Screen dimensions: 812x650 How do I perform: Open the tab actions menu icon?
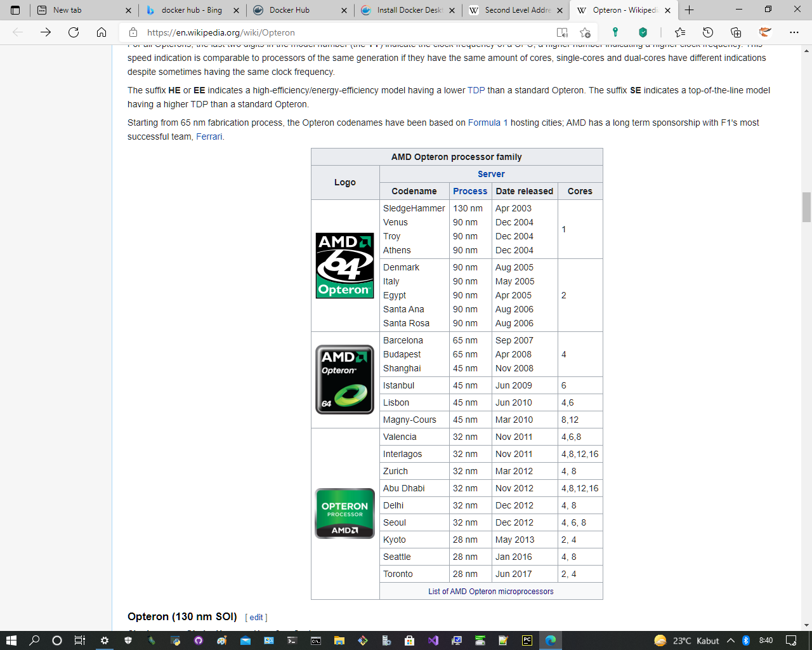pyautogui.click(x=15, y=10)
